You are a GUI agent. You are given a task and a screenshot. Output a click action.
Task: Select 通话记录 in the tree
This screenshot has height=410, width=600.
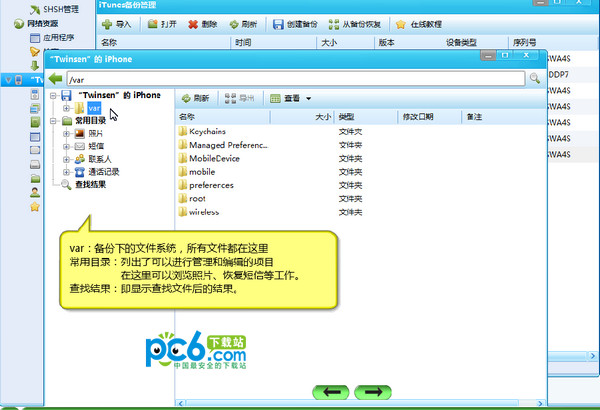pyautogui.click(x=104, y=172)
